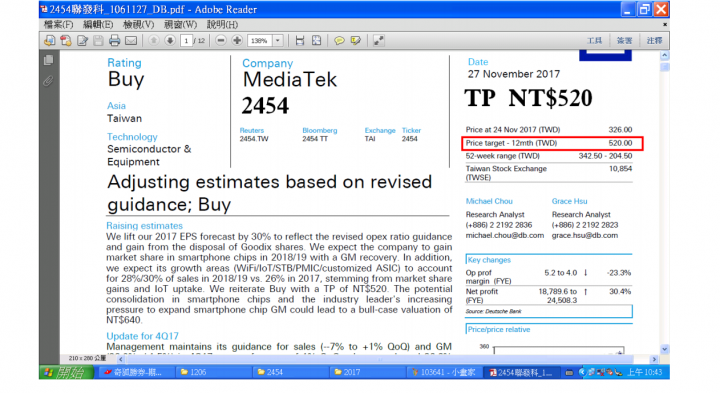Click the fit width scrolling icon

(300, 41)
